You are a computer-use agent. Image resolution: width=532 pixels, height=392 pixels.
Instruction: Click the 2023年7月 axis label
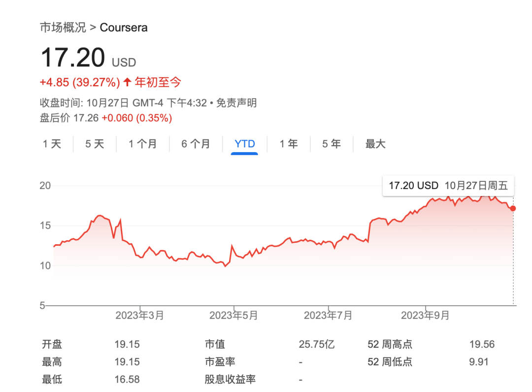click(x=328, y=315)
